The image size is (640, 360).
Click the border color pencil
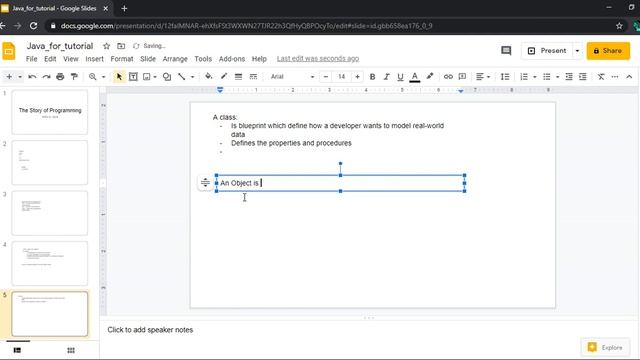(224, 76)
